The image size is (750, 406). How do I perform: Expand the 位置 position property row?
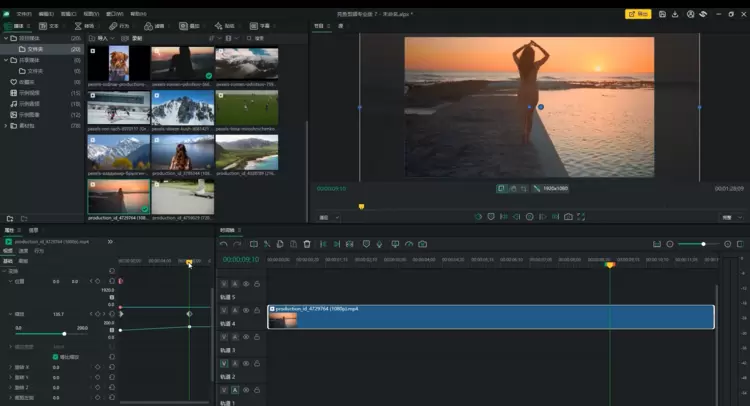point(11,282)
